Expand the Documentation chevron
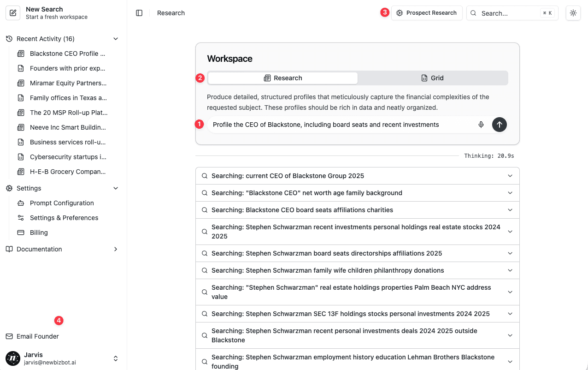This screenshot has width=588, height=370. [x=116, y=249]
